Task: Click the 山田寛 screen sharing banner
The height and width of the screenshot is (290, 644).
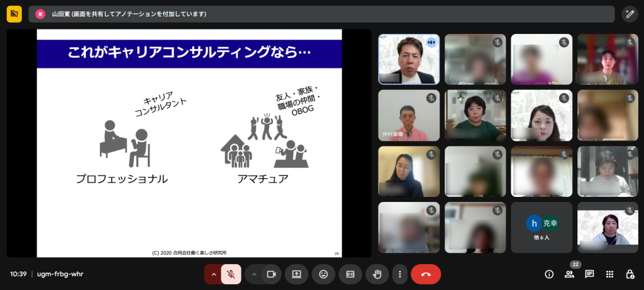Action: pyautogui.click(x=321, y=14)
